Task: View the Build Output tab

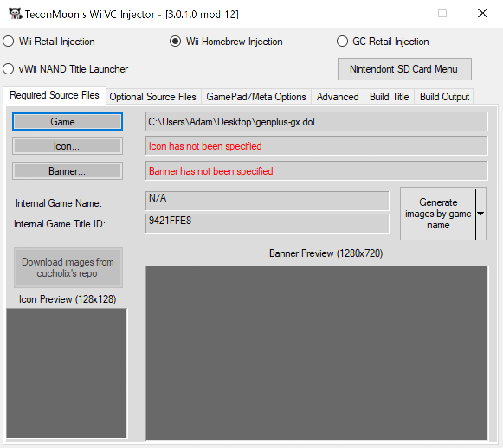Action: point(444,97)
